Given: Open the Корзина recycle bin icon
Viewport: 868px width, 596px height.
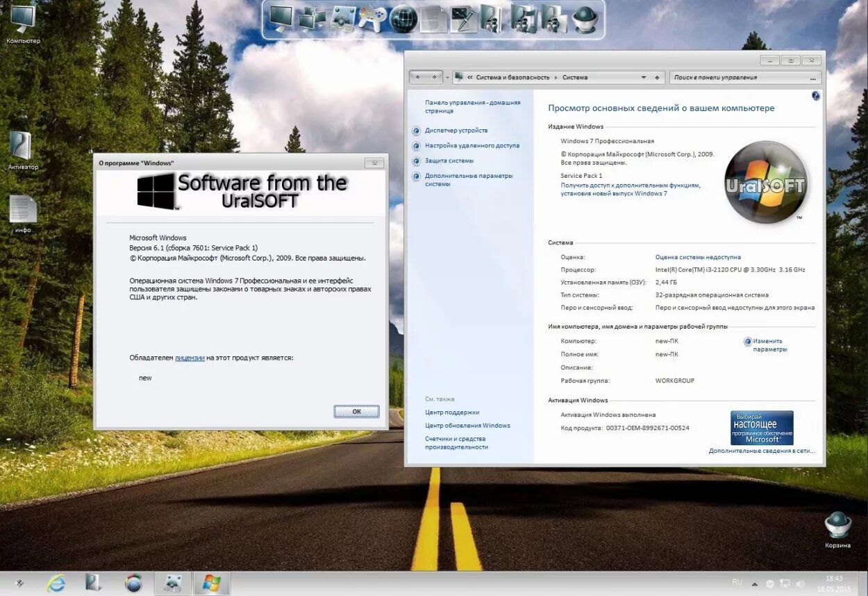Looking at the screenshot, I should 837,529.
